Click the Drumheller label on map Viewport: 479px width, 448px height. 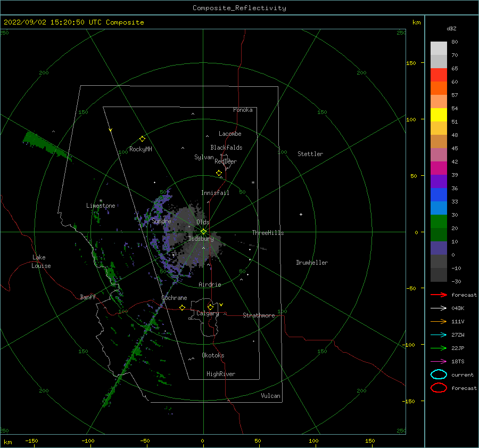pos(312,263)
